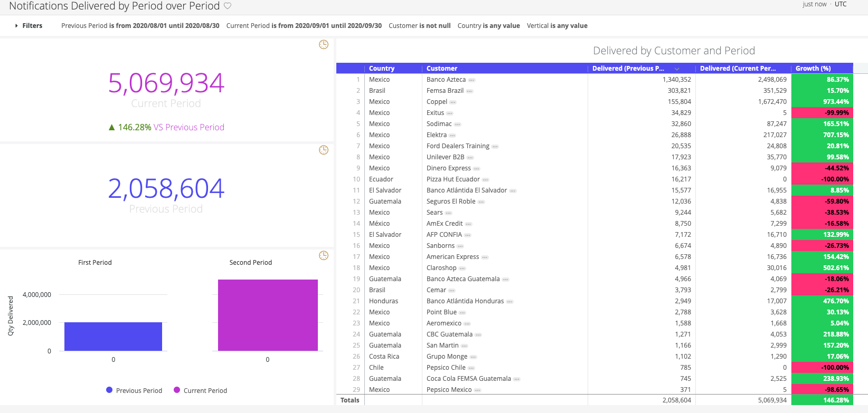Viewport: 868px width, 413px height.
Task: Click the 'Country is any value' filter text
Action: click(489, 25)
